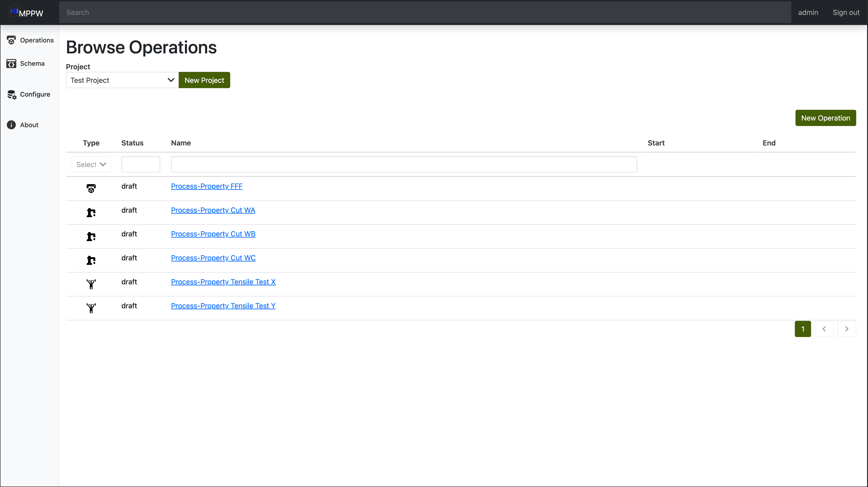The height and width of the screenshot is (487, 868).
Task: Click the Configure database-gear icon
Action: 12,95
